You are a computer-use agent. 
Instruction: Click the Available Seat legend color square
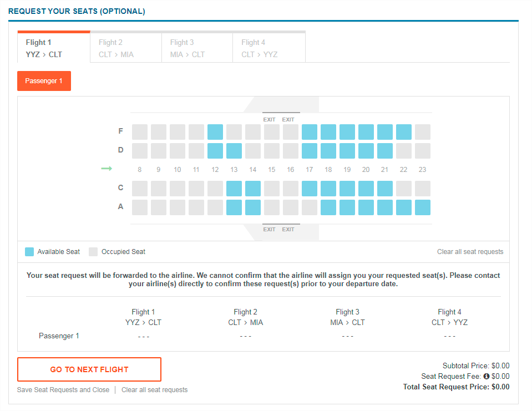click(28, 251)
